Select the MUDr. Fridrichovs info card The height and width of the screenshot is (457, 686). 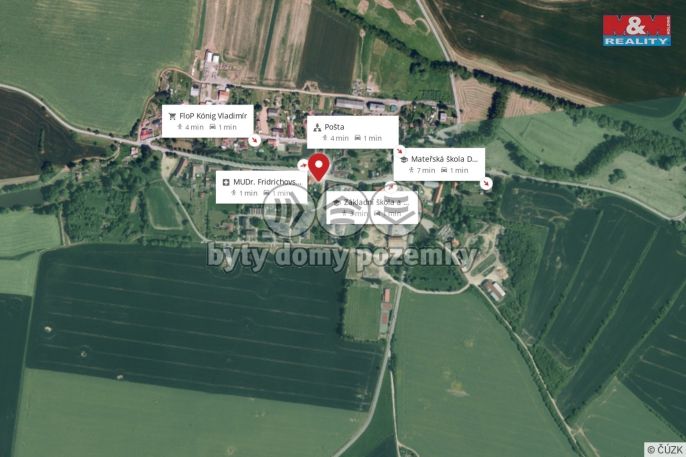pos(262,187)
